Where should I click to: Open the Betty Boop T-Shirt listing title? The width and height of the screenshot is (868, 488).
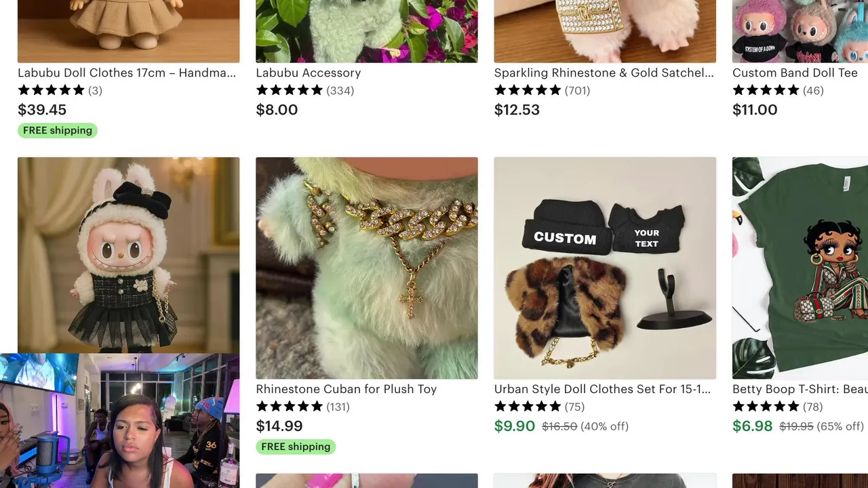point(800,389)
